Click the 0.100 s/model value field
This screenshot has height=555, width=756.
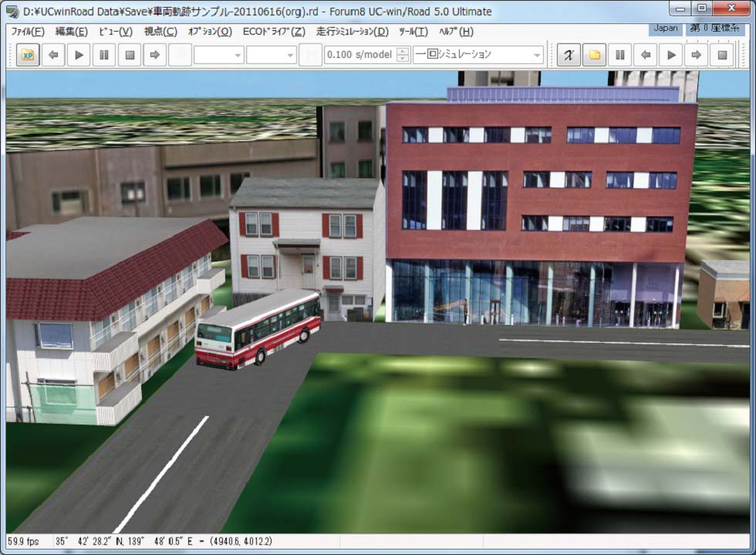tap(359, 55)
